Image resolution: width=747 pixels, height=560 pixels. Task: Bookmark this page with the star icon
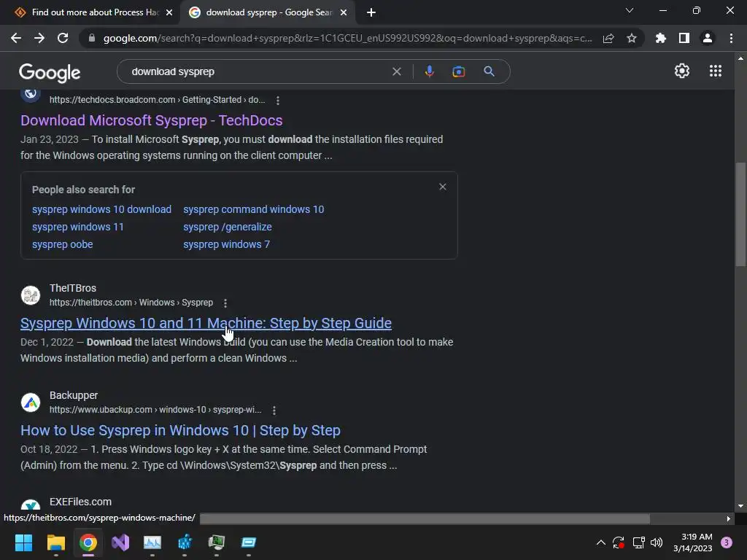[x=632, y=38]
